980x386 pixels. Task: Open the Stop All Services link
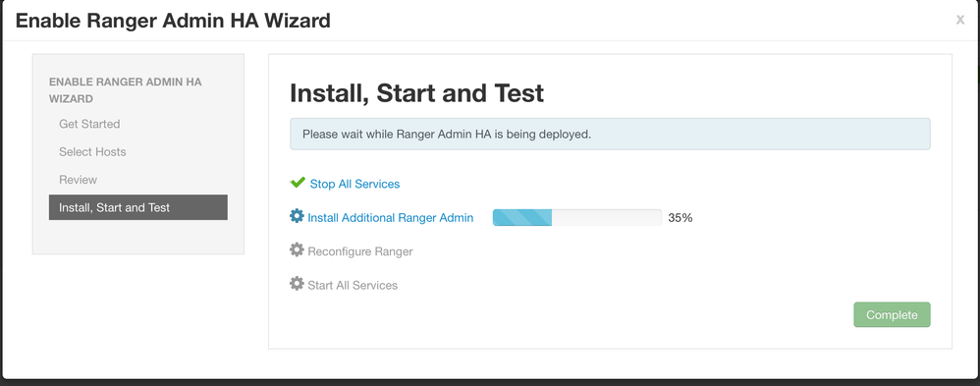354,184
